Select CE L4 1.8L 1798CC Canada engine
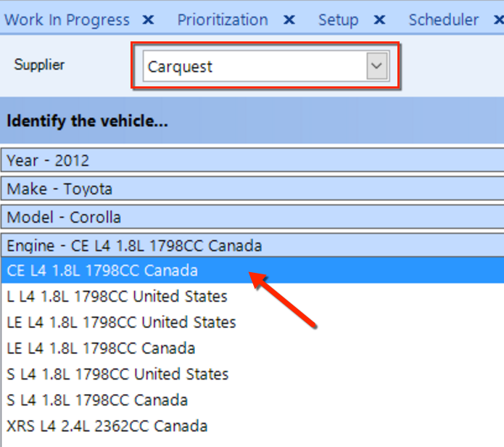 coord(252,271)
